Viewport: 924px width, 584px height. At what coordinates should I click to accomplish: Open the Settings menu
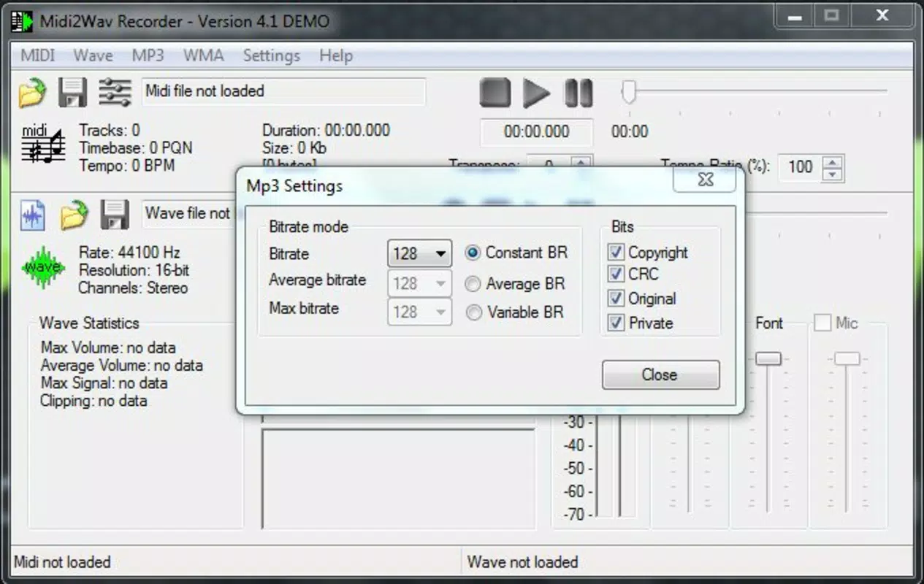tap(272, 55)
